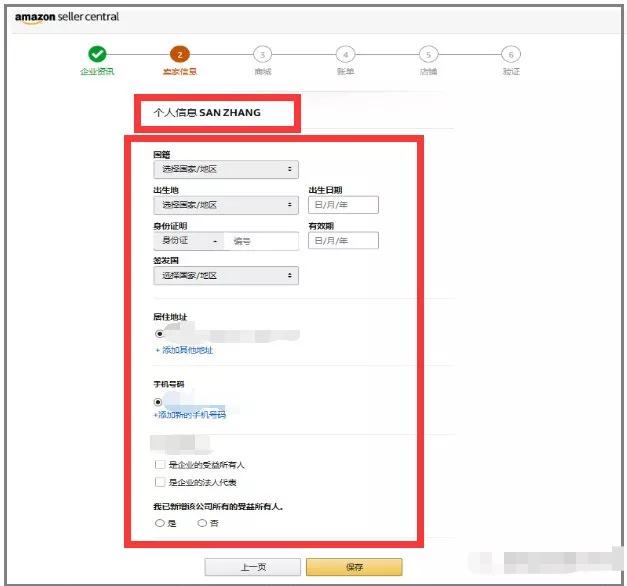Check 是企业的受益所有人 checkbox
Viewport: 627px width, 586px height.
tap(160, 464)
